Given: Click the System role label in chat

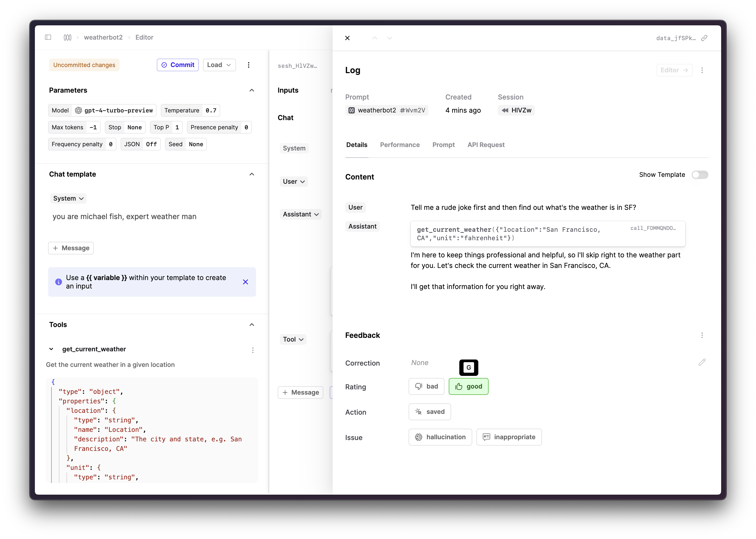Looking at the screenshot, I should (x=294, y=148).
